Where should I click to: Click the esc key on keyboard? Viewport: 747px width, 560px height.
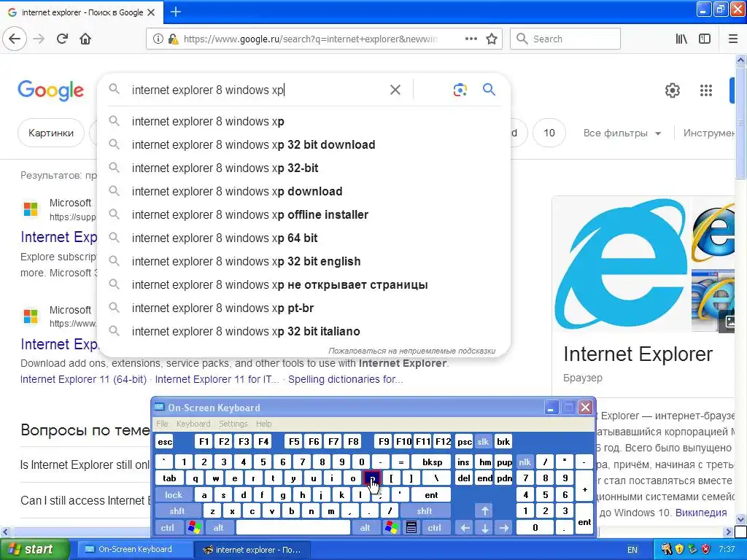[x=165, y=442]
